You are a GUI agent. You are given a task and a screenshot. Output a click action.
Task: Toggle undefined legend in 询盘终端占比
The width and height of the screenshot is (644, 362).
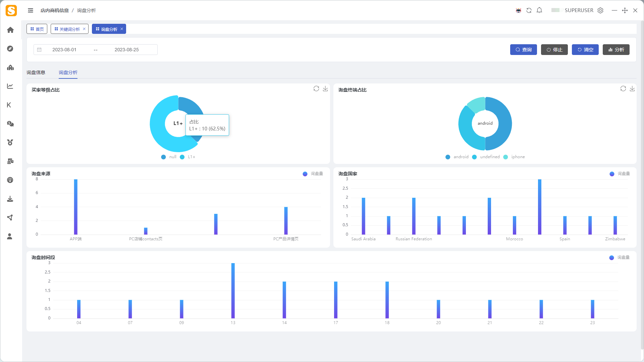[486, 157]
